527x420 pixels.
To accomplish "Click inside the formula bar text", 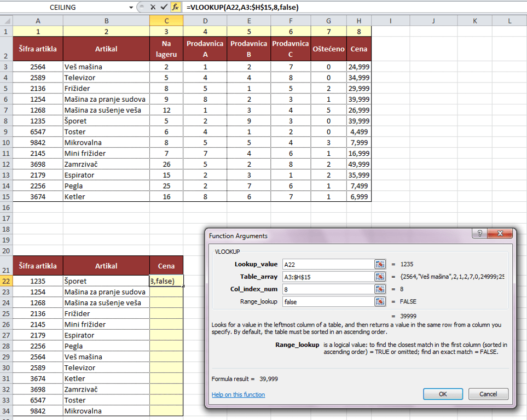I will tap(242, 8).
